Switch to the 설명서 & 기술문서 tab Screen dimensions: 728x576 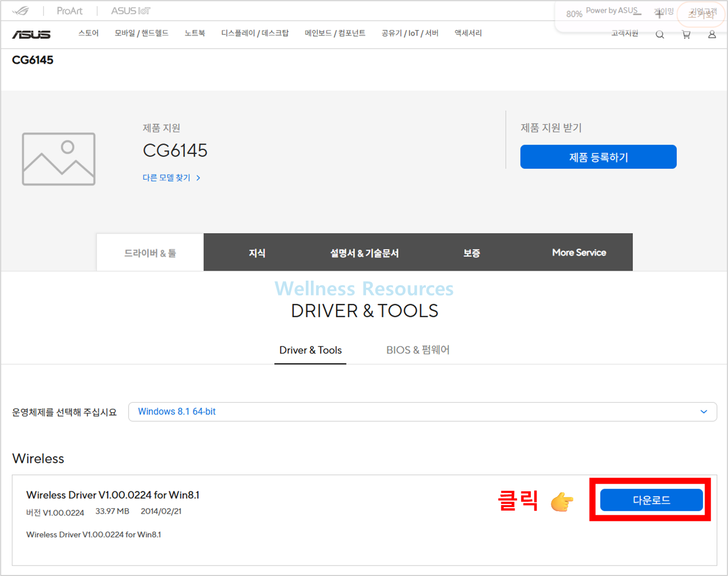[364, 253]
